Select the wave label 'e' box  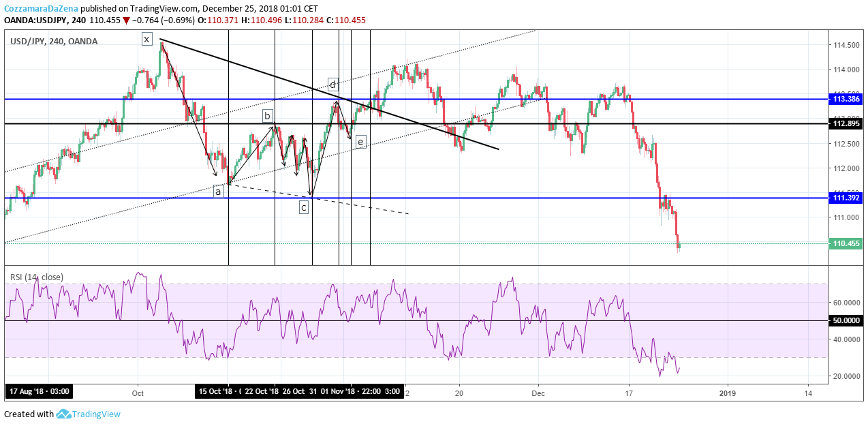click(360, 141)
